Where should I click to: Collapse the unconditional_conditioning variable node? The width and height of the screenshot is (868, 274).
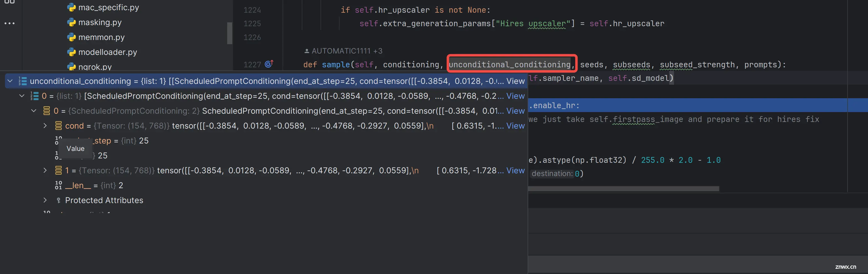pos(10,81)
